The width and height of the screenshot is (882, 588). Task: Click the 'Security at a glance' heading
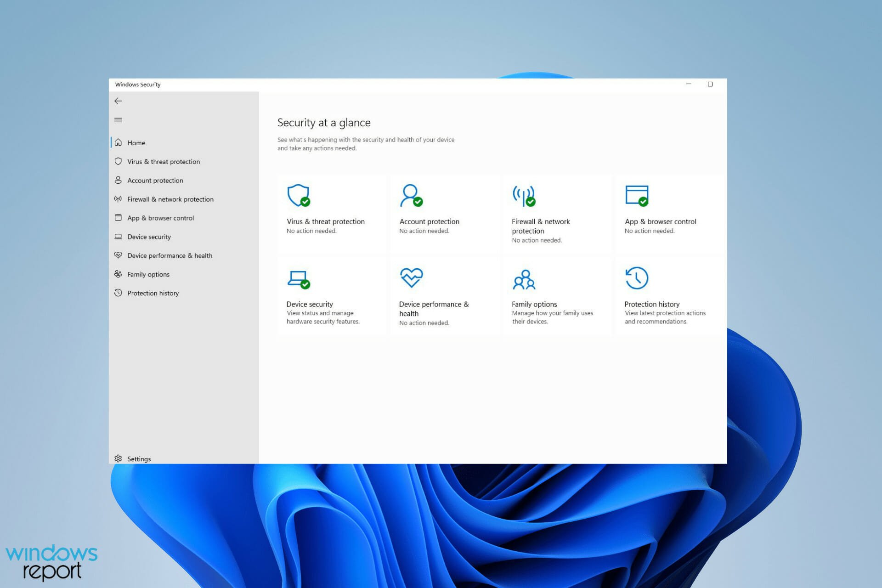pos(324,123)
